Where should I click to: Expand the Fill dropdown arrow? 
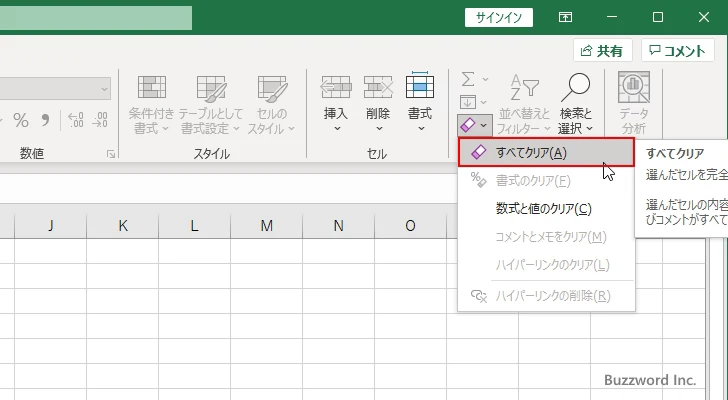[x=483, y=102]
